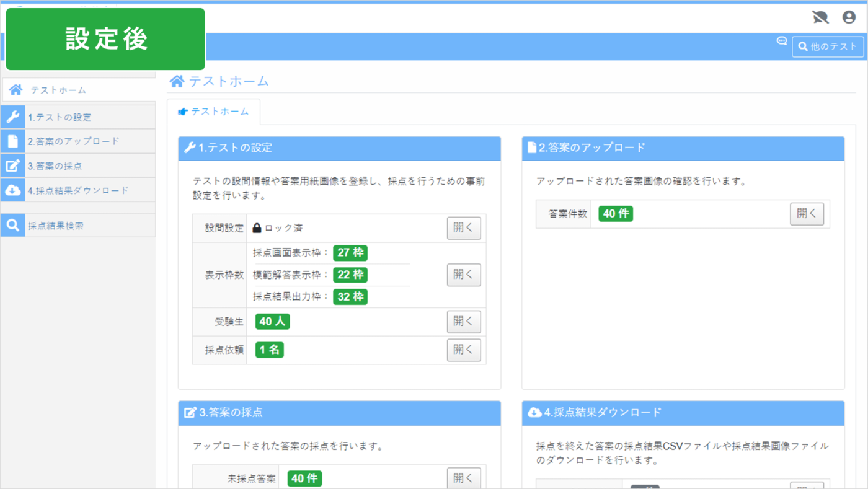Click the ロック済 status text
Screen dimensions: 868x489
(284, 228)
